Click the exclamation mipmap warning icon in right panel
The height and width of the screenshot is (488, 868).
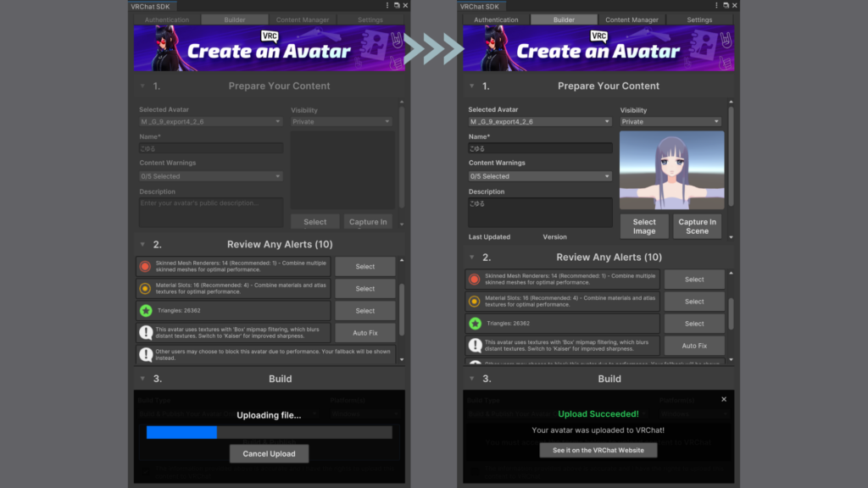[475, 346]
